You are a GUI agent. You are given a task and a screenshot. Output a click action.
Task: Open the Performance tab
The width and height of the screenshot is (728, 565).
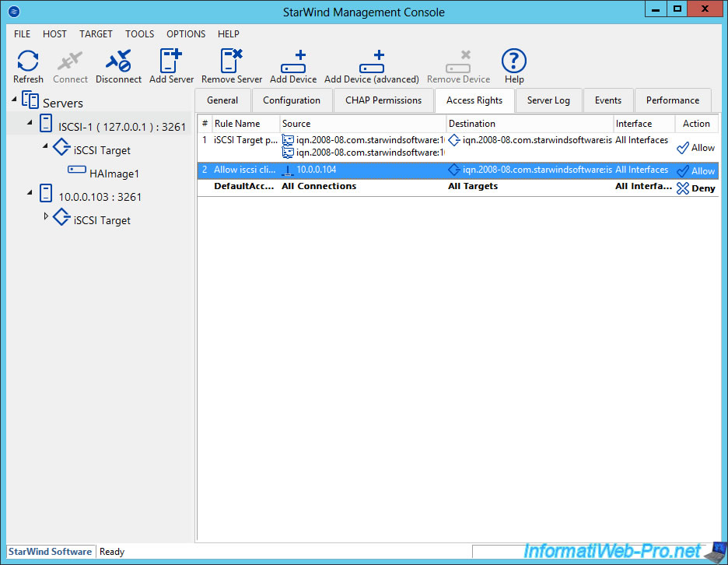click(x=672, y=100)
